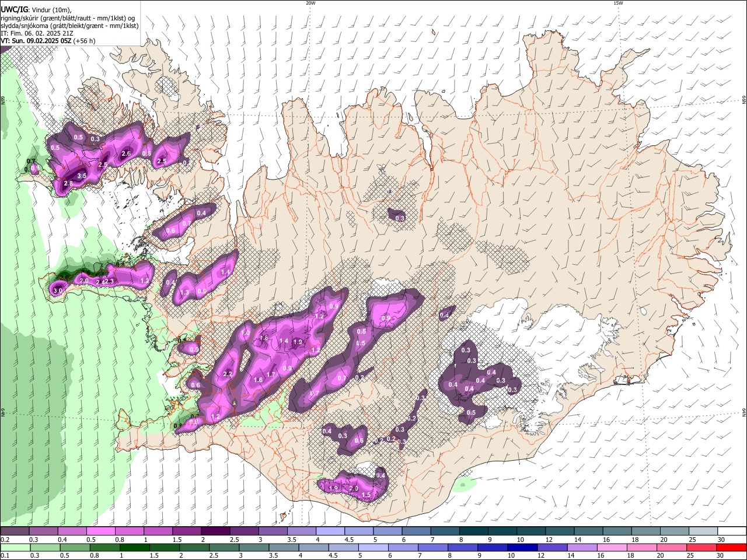Click the '2.8' snowfall value on map

click(x=68, y=184)
